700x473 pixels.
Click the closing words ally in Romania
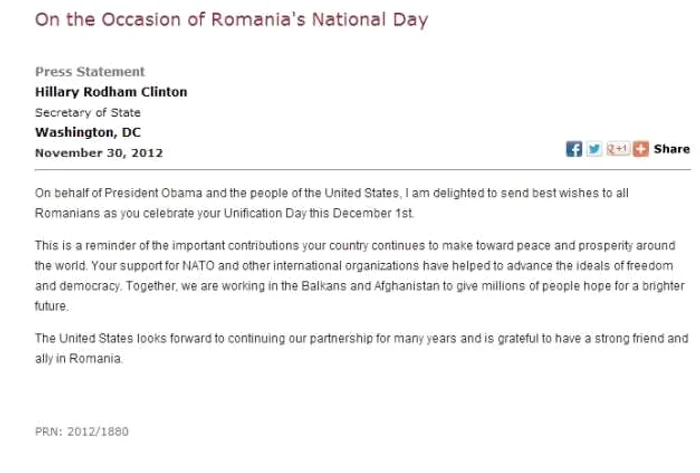click(x=78, y=359)
